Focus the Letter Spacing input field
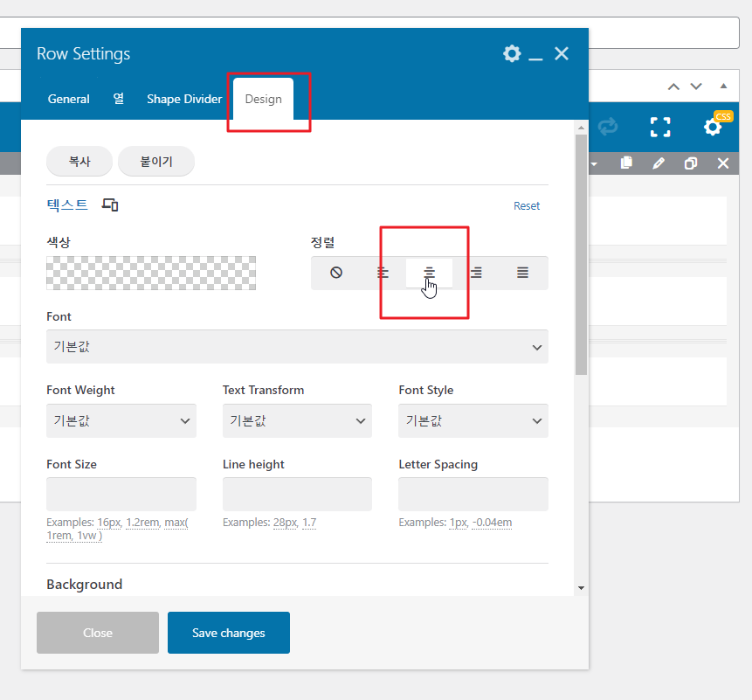The image size is (752, 700). 473,494
